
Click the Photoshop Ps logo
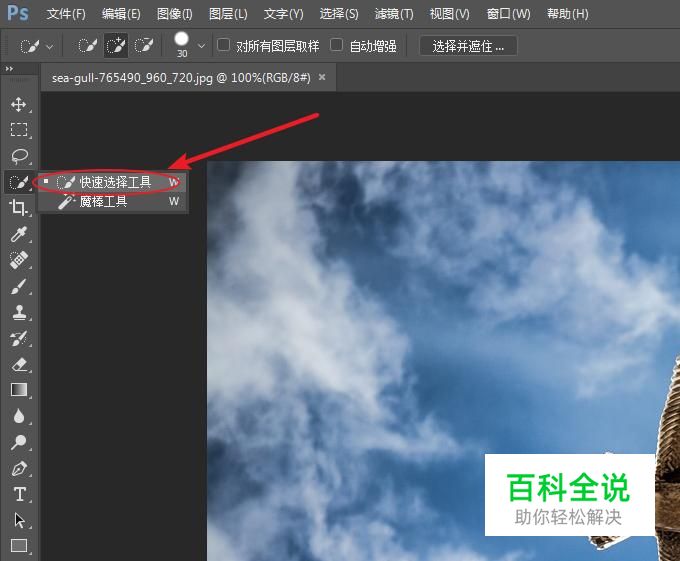coord(18,13)
